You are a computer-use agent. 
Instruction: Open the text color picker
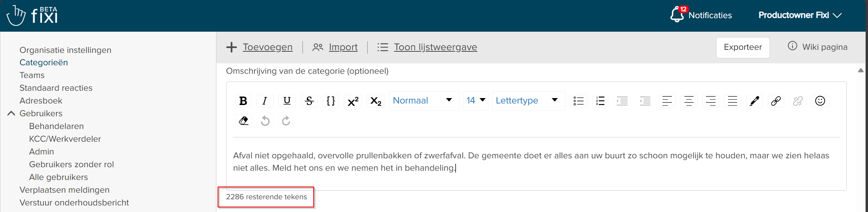[754, 101]
